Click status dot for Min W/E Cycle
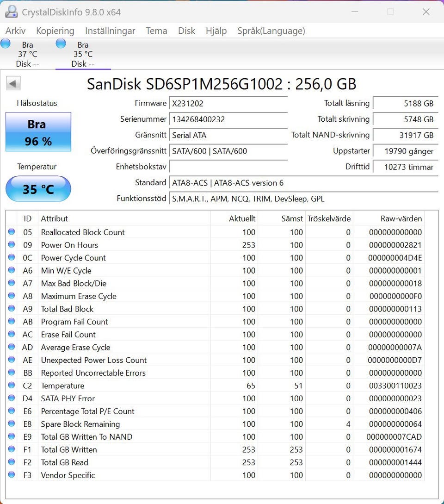444x504 pixels. pyautogui.click(x=12, y=270)
